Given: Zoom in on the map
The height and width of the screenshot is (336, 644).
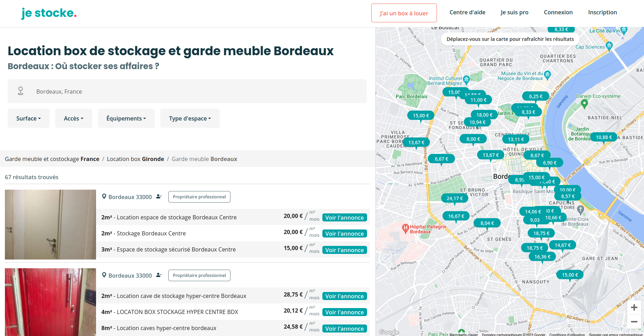Looking at the screenshot, I should point(634,308).
